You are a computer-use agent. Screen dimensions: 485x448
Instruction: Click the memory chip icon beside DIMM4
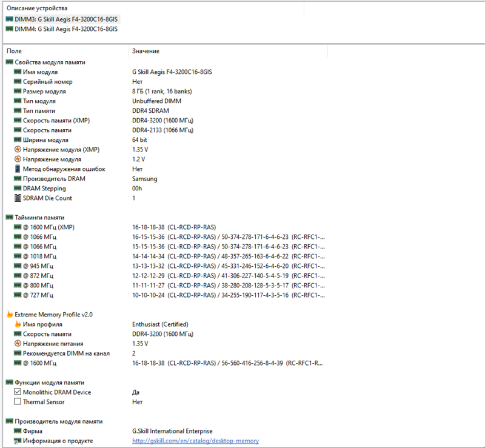pos(9,28)
